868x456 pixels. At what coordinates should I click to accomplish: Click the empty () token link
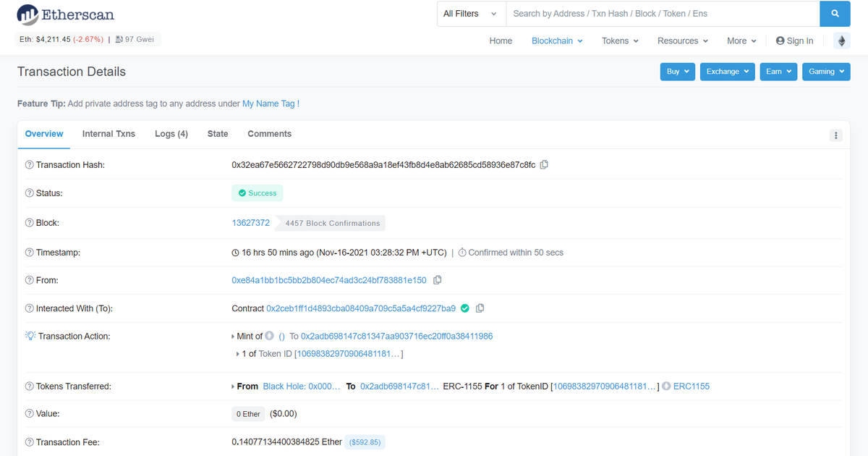282,336
